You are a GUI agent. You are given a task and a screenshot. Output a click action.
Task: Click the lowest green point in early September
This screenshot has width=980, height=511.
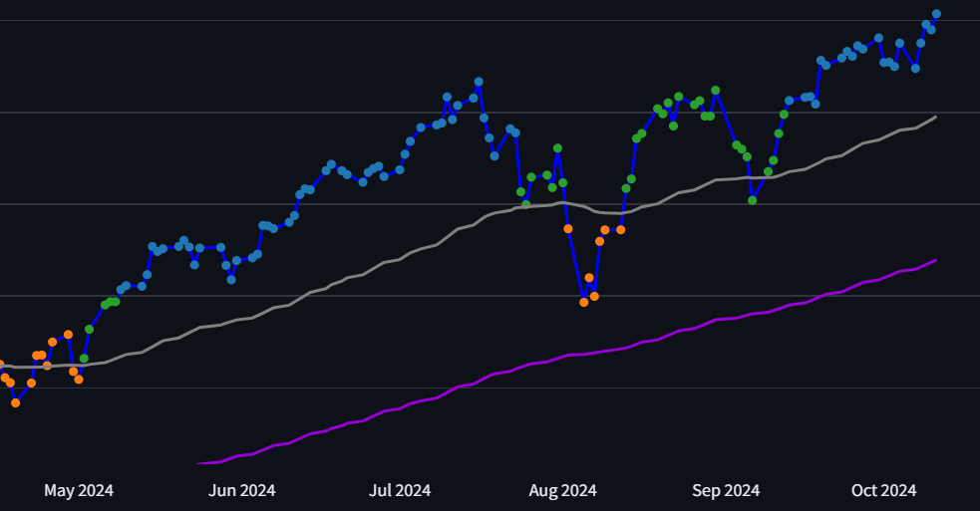(x=753, y=200)
